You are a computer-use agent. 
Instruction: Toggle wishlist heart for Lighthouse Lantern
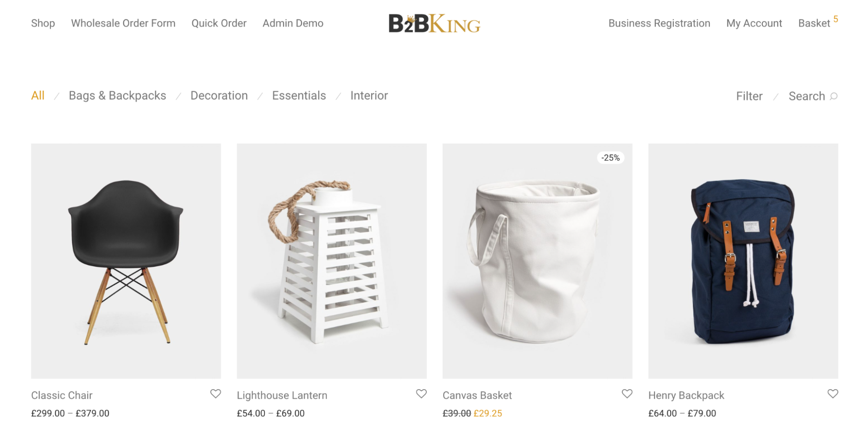pyautogui.click(x=421, y=394)
